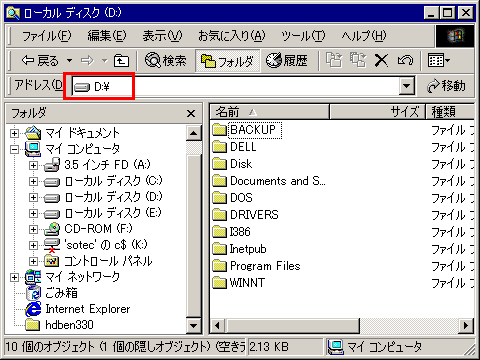Sort by the 名前 column header

pyautogui.click(x=269, y=112)
